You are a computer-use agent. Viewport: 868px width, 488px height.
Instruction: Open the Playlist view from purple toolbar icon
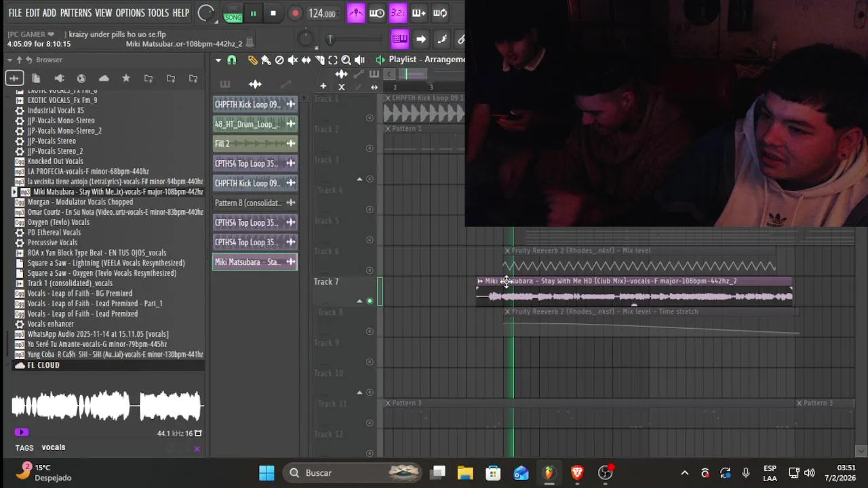click(x=399, y=39)
